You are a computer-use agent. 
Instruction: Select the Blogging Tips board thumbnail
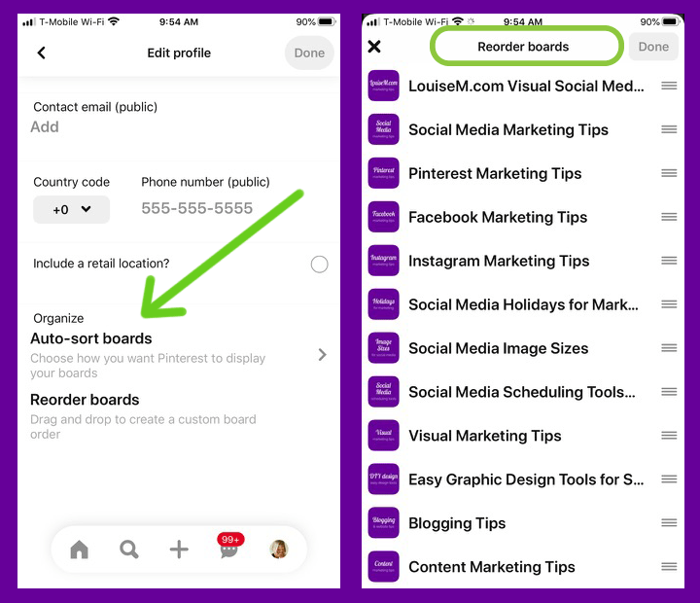tap(383, 522)
